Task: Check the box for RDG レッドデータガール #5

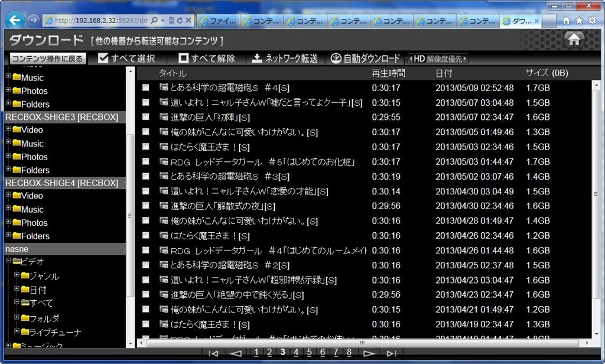Action: point(145,161)
